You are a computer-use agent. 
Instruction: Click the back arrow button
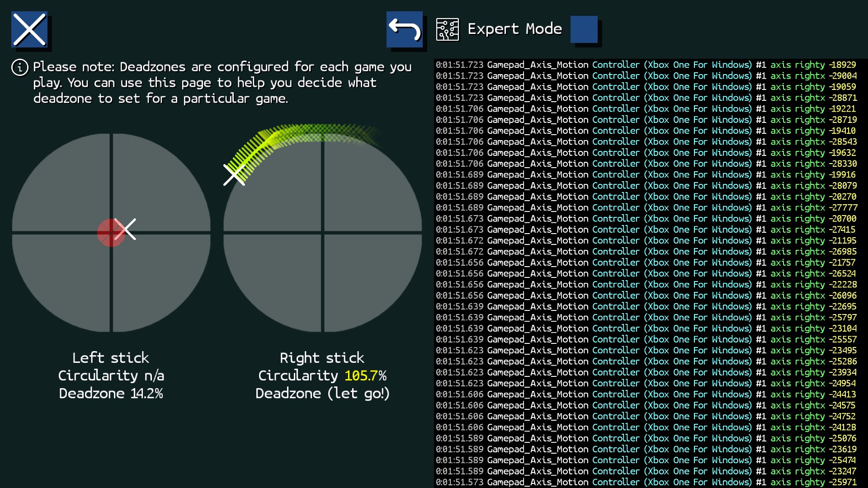405,29
